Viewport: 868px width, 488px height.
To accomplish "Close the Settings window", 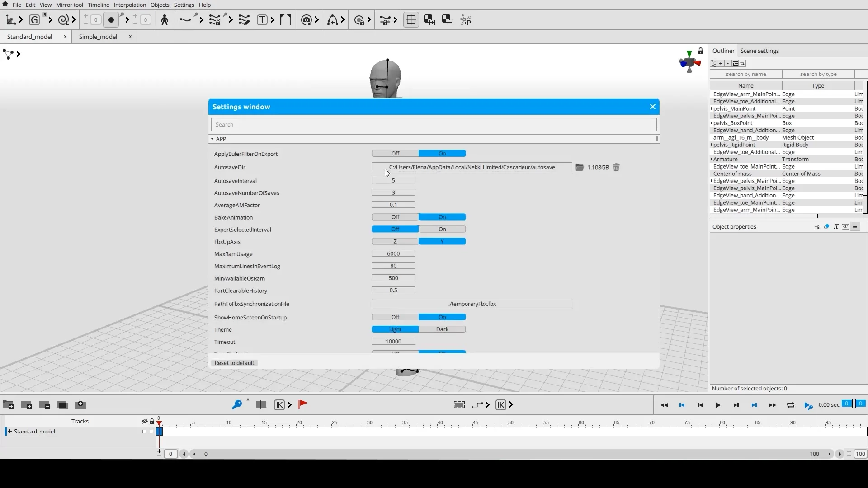I will click(x=652, y=107).
